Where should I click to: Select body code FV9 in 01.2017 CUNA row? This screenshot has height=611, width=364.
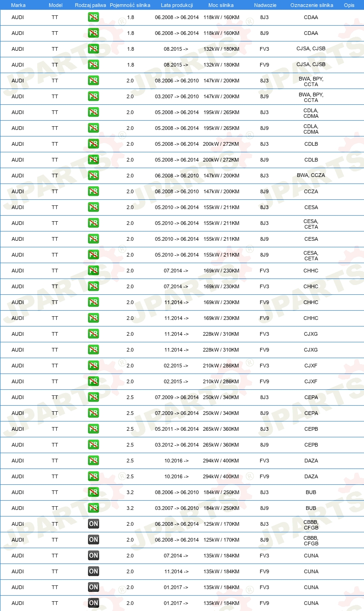(264, 603)
